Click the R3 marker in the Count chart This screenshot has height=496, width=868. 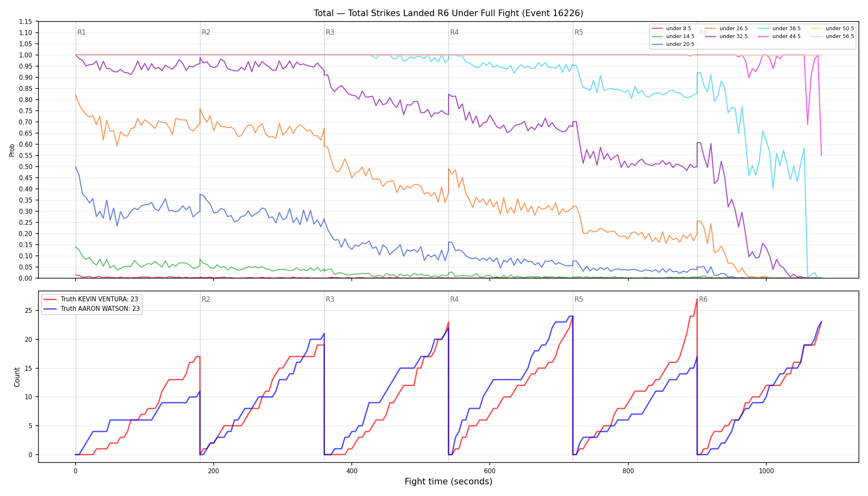click(x=330, y=299)
